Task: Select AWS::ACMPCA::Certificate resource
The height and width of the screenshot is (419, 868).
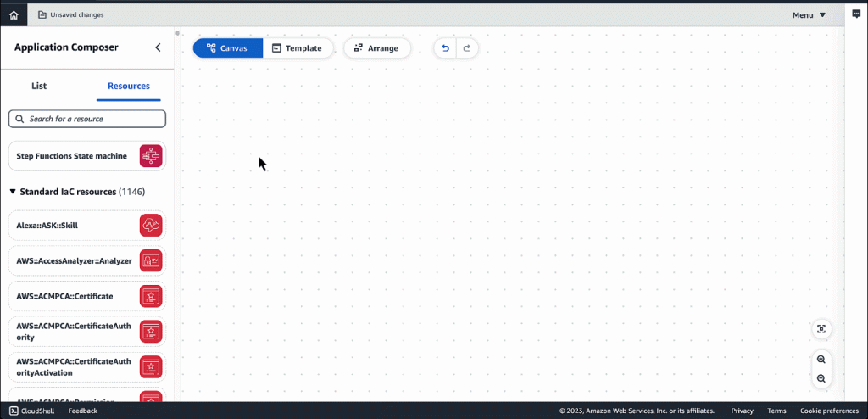Action: (87, 297)
